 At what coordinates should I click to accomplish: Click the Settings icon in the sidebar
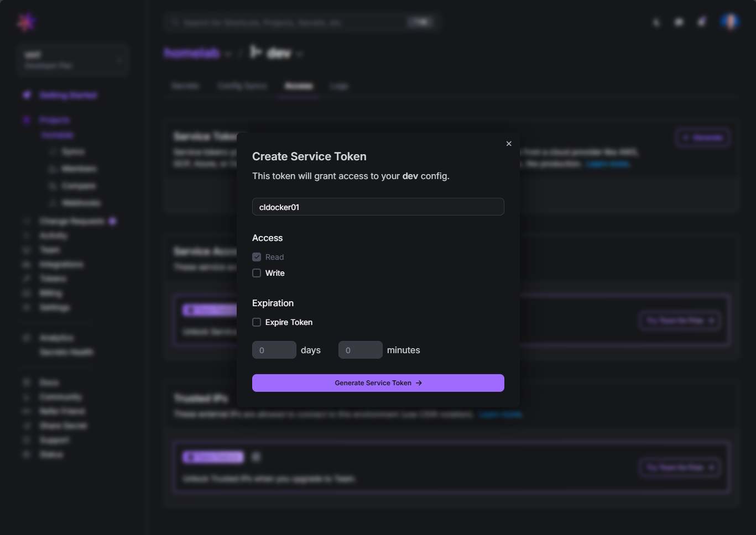[27, 307]
